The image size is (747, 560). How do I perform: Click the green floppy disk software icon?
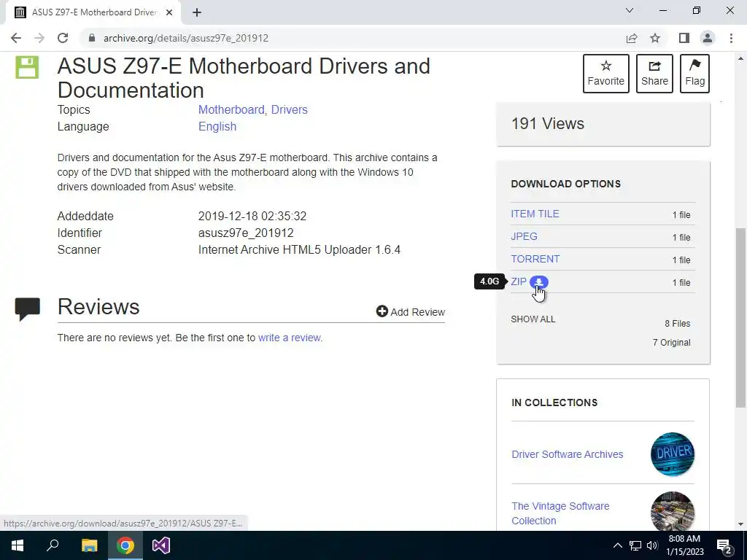27,67
